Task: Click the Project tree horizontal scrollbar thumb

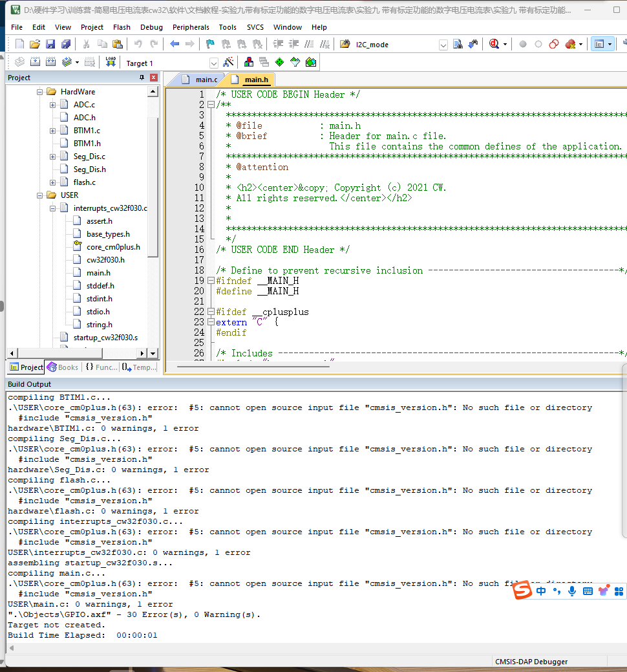Action: 60,353
